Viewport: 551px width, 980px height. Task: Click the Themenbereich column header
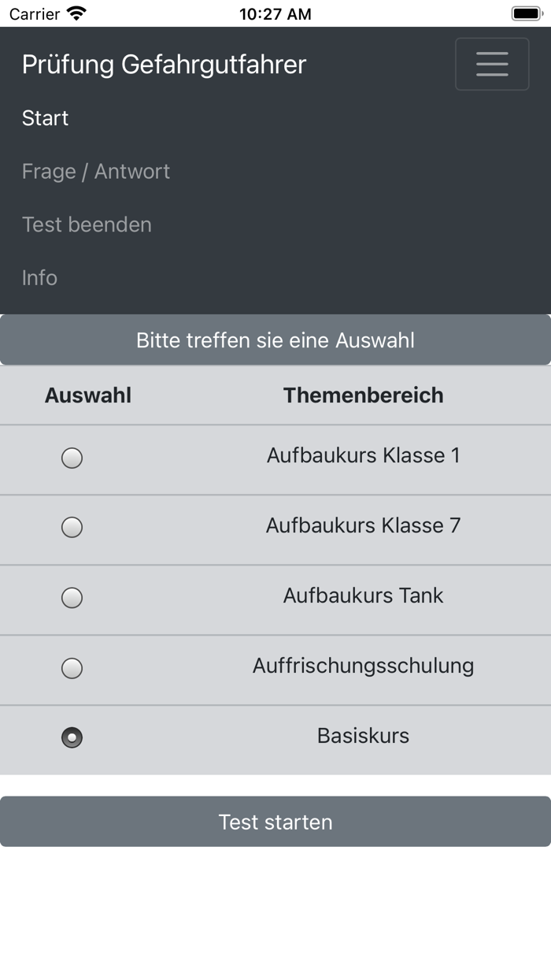(364, 395)
